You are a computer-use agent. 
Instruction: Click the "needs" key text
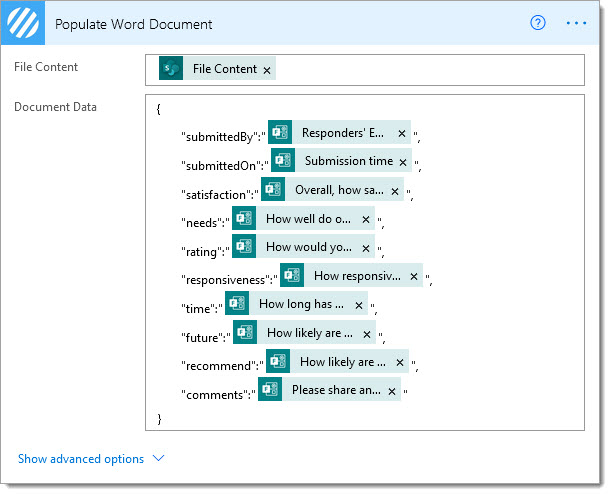(202, 223)
